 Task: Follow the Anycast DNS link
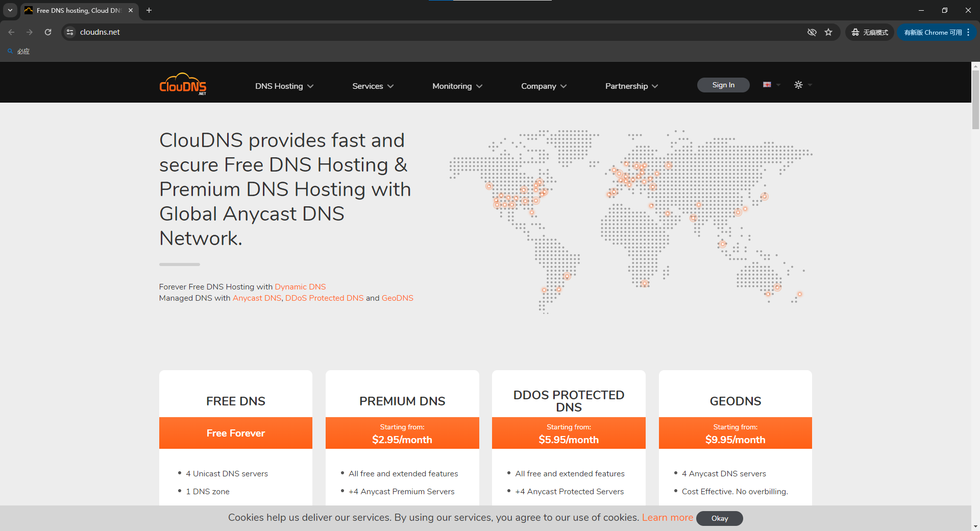pyautogui.click(x=257, y=298)
